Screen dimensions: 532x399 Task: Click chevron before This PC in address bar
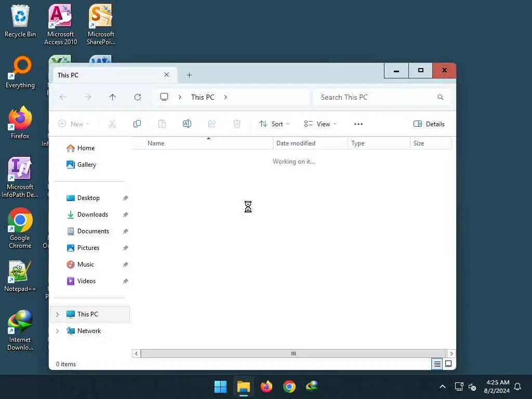pyautogui.click(x=180, y=97)
